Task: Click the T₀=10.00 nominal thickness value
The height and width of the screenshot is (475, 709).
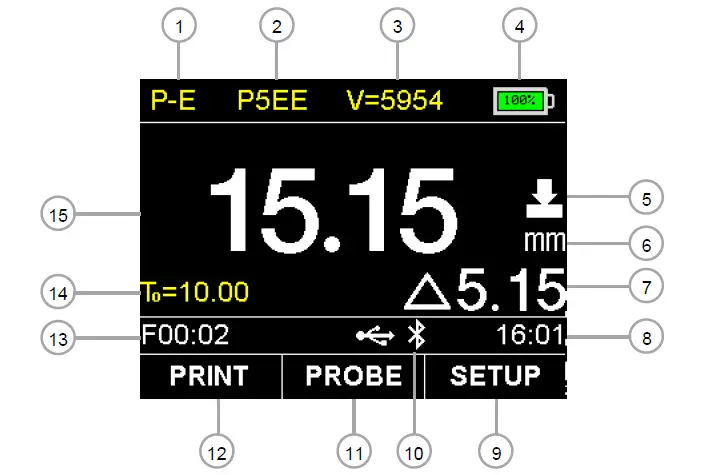Action: pyautogui.click(x=195, y=292)
